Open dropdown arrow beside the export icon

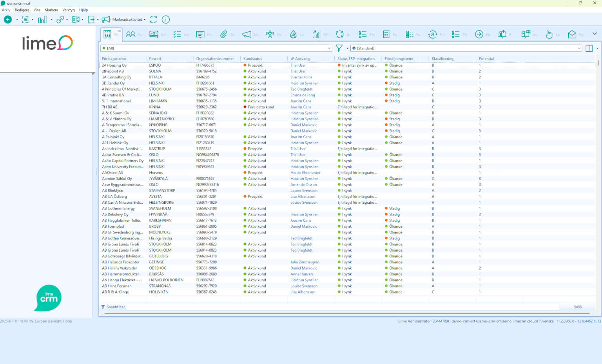pyautogui.click(x=98, y=20)
